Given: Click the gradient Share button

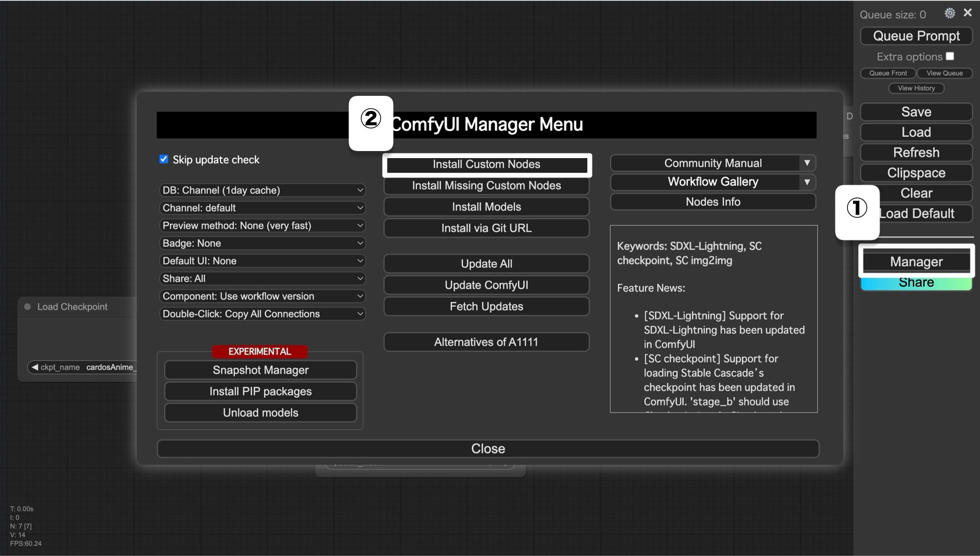Looking at the screenshot, I should coord(916,284).
